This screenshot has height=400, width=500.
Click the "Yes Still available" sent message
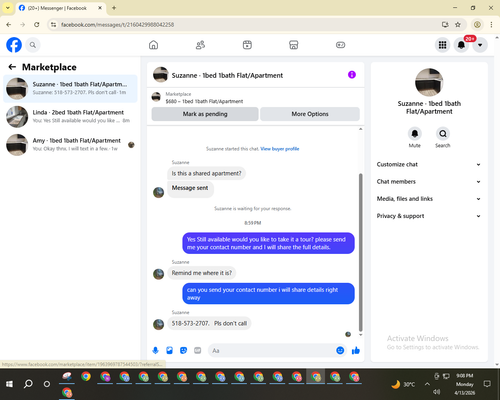[268, 243]
